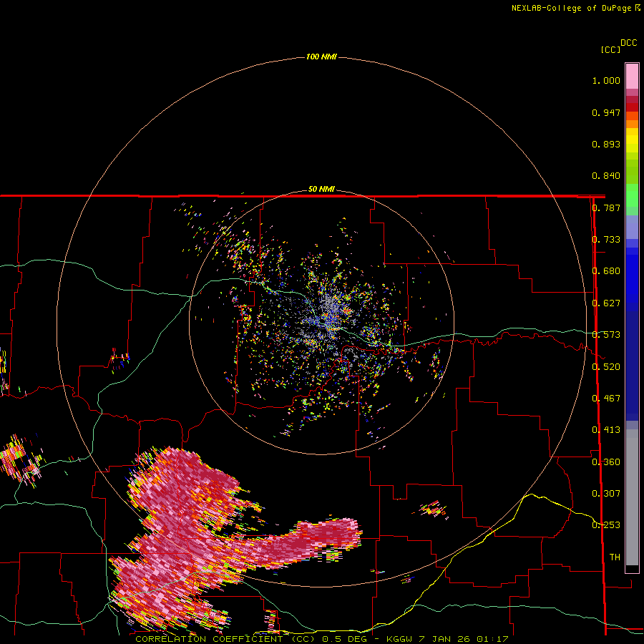
Task: Click the 0.5 DEG elevation text in the caption
Action: point(344,639)
